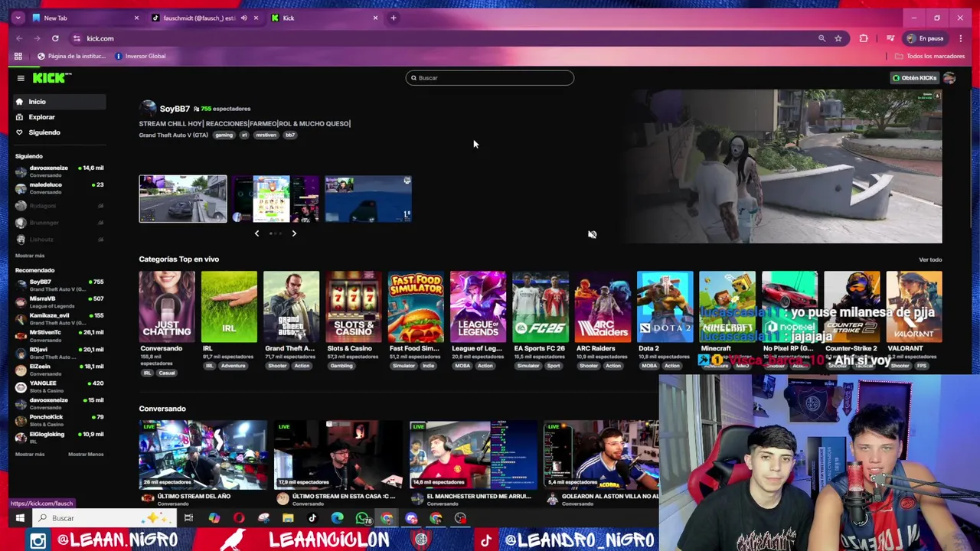Reload the page with refresh icon
Viewport: 980px width, 551px height.
(55, 38)
